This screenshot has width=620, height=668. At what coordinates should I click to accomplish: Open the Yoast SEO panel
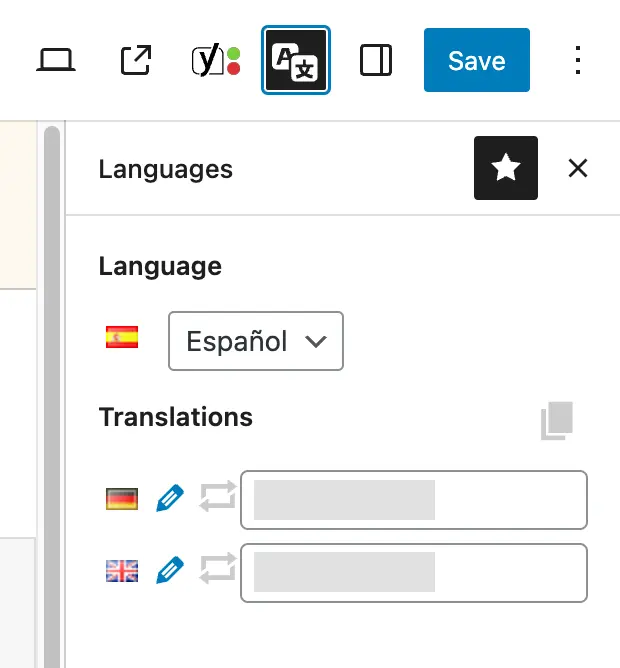coord(215,61)
